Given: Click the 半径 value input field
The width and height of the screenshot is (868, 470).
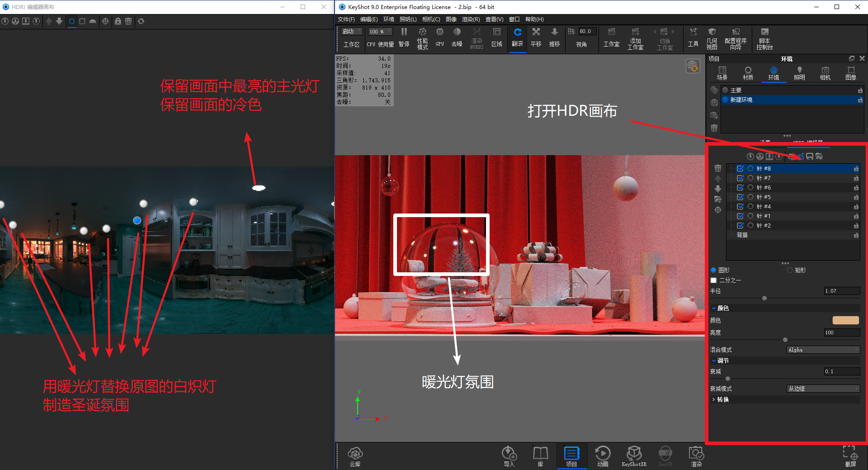Looking at the screenshot, I should click(841, 291).
